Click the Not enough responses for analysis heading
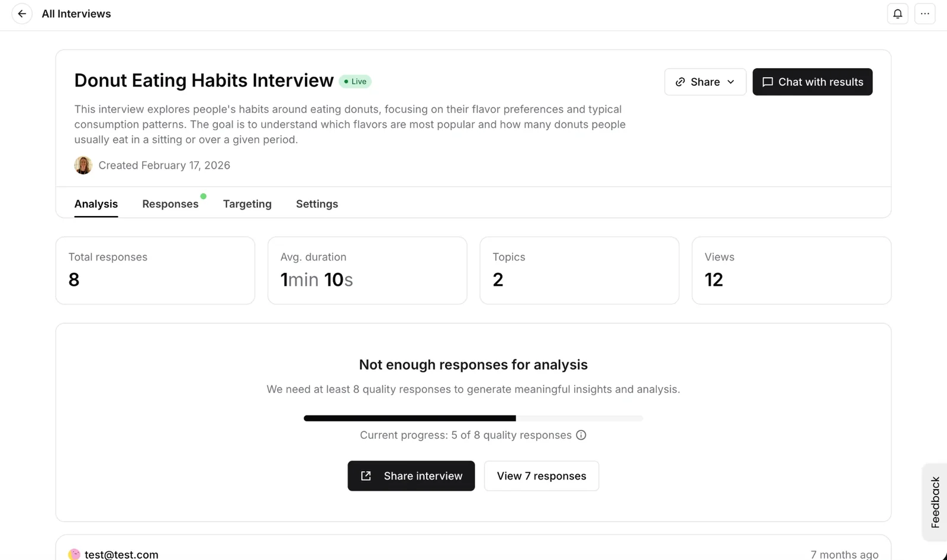This screenshot has width=947, height=560. click(x=474, y=365)
